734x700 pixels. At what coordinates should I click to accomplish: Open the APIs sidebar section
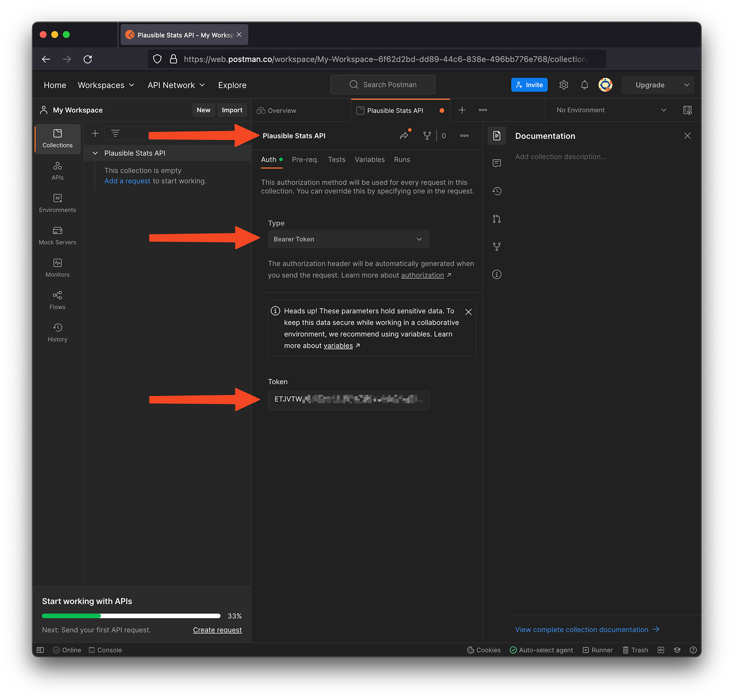click(57, 171)
